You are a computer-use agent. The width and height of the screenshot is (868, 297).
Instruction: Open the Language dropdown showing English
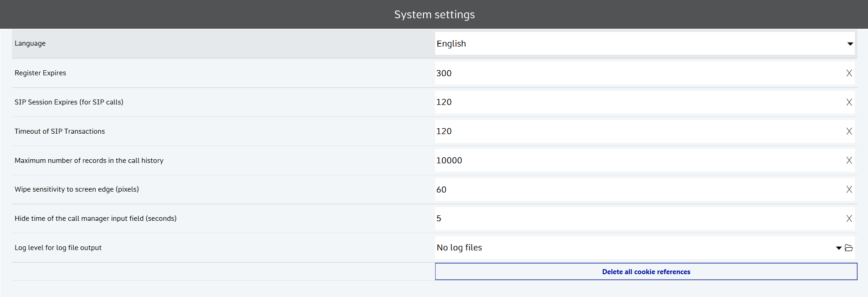point(644,44)
